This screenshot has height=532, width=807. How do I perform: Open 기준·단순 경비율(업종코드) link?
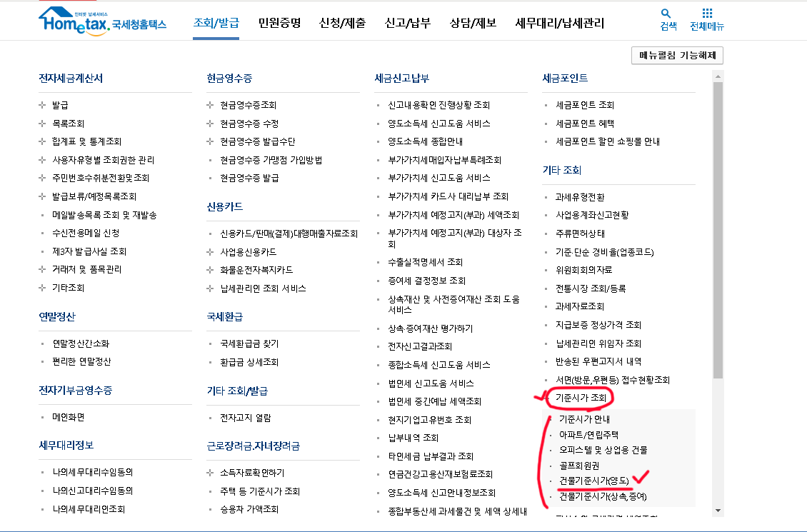[x=605, y=252]
